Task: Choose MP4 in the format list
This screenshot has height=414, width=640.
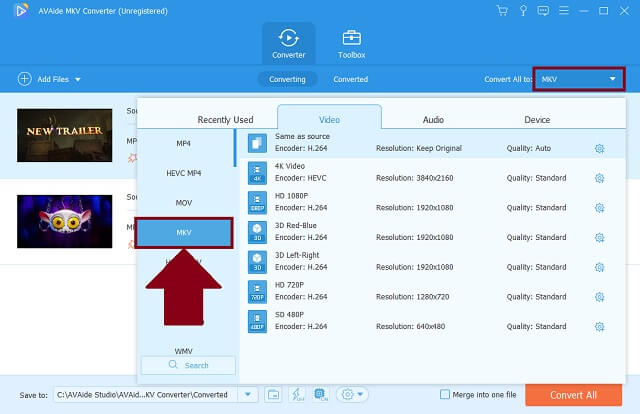Action: (184, 143)
